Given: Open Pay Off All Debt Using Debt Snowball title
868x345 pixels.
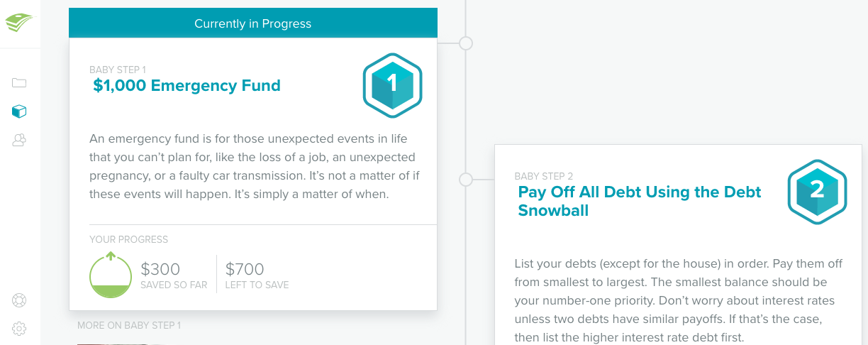Looking at the screenshot, I should pos(640,201).
